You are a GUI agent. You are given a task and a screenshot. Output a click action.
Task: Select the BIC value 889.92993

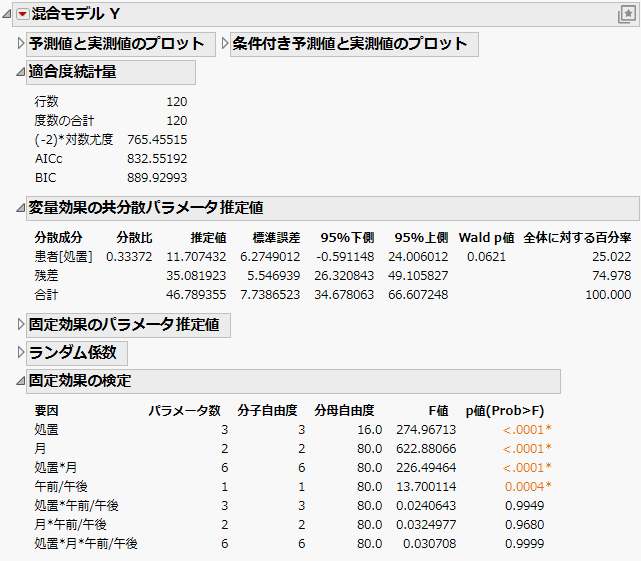pos(157,178)
